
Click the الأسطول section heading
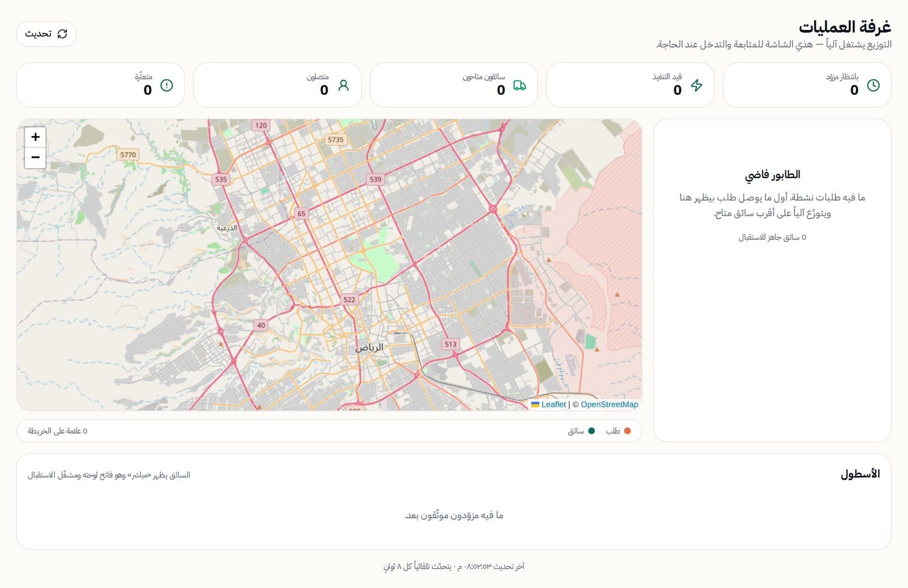click(x=860, y=474)
